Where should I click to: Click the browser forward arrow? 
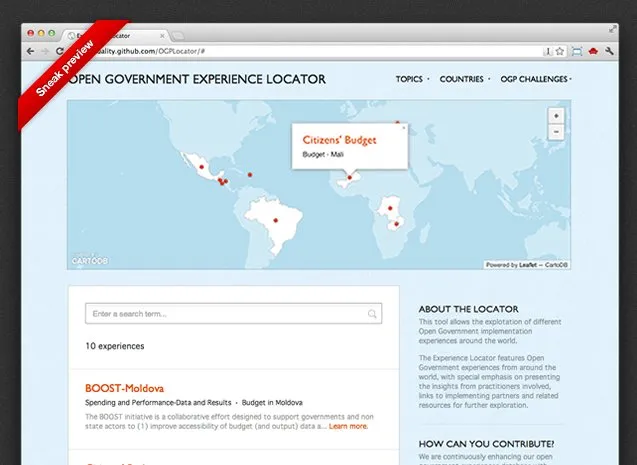pos(45,51)
